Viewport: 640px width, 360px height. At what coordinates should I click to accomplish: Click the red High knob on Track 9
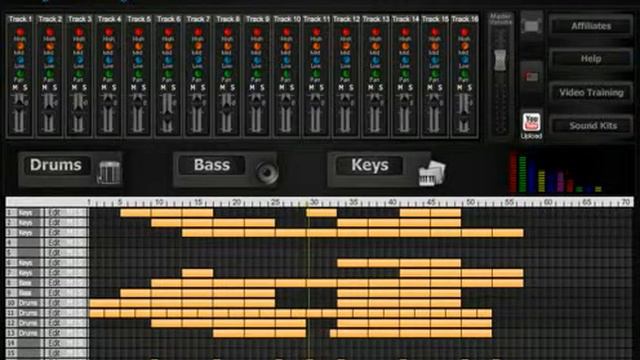point(257,32)
